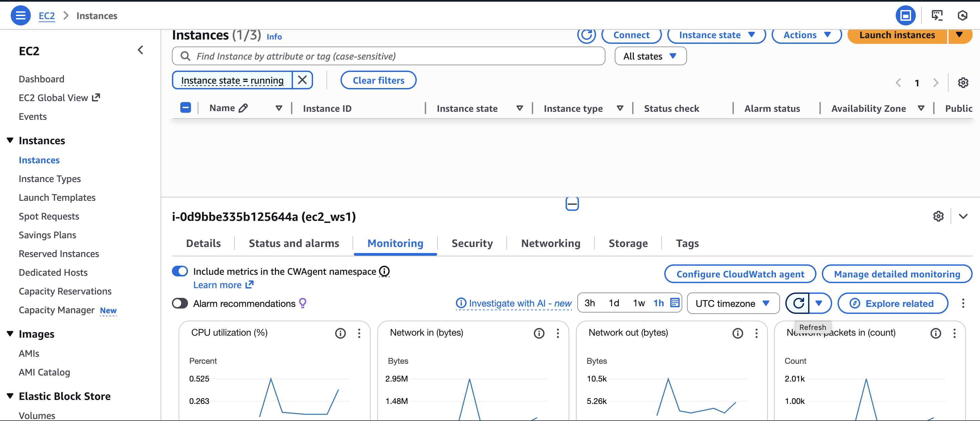Remove the running instance state filter

click(302, 80)
